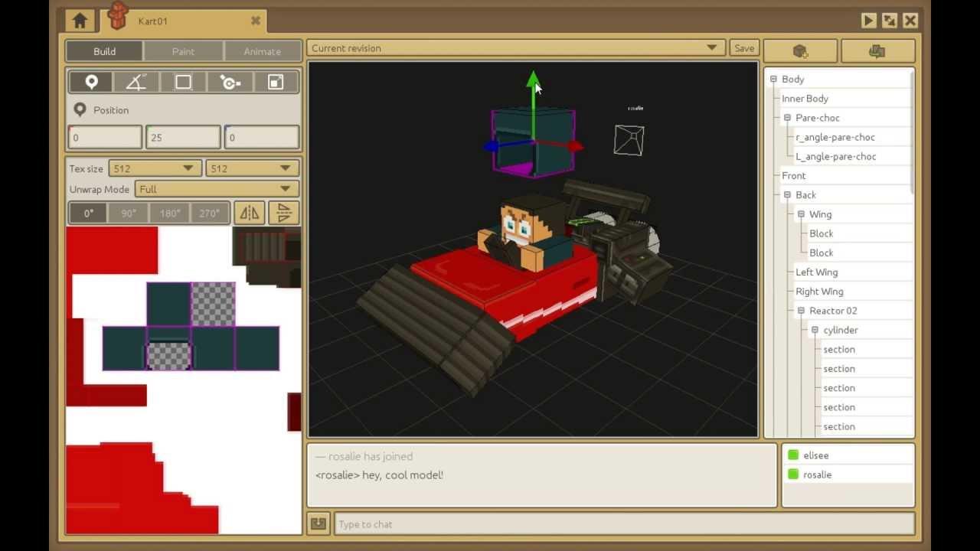
Task: Click the Body tree item label
Action: pyautogui.click(x=793, y=80)
